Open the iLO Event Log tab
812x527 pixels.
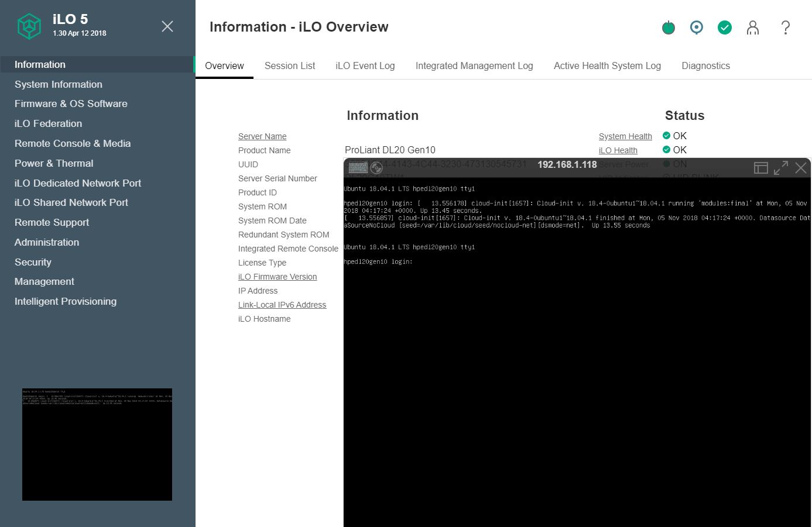pyautogui.click(x=365, y=66)
